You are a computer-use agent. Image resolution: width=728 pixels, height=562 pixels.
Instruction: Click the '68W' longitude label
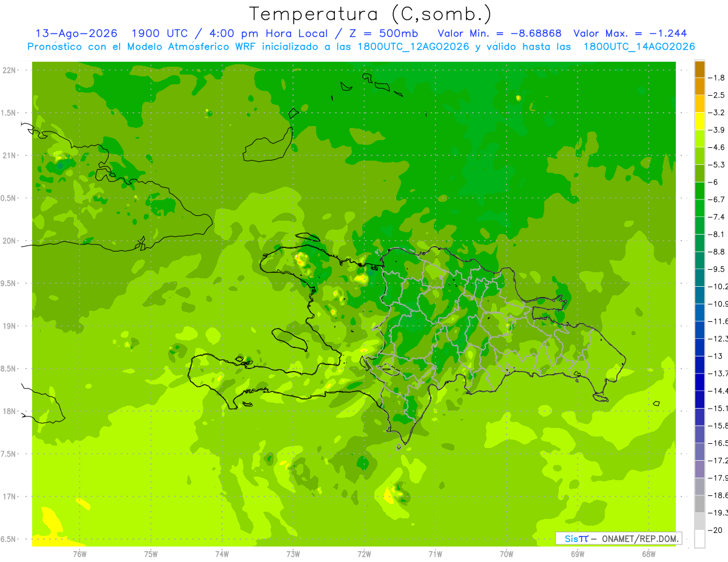pos(649,554)
